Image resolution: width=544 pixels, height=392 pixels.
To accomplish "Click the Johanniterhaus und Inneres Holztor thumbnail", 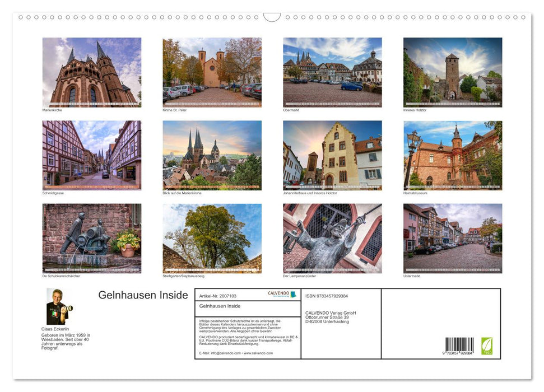I will [x=332, y=156].
